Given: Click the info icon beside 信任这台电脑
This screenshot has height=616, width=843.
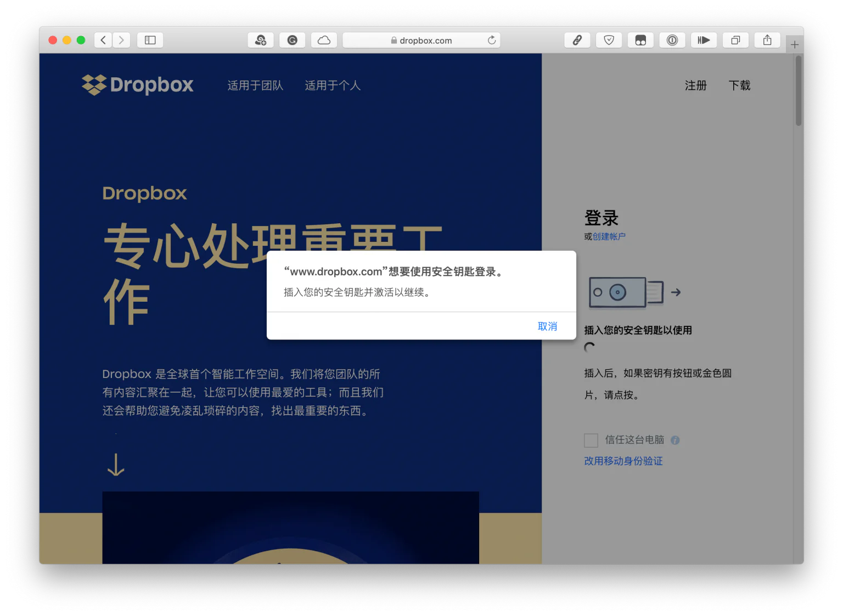Looking at the screenshot, I should 675,440.
